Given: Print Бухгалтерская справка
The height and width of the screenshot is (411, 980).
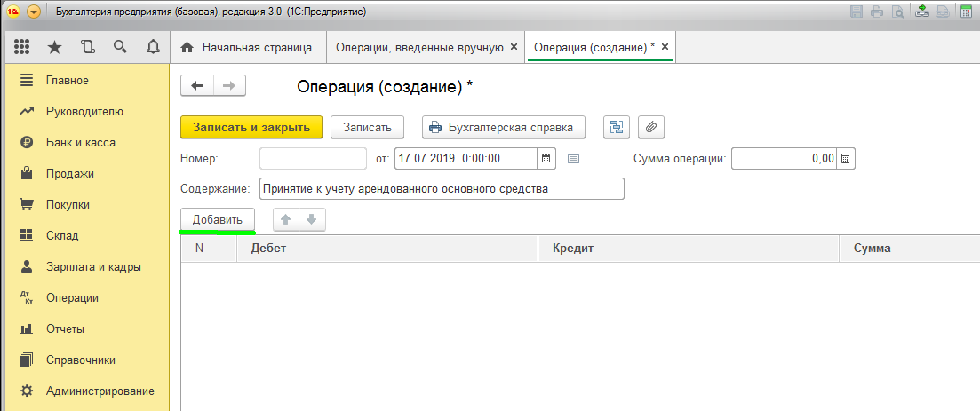Looking at the screenshot, I should click(x=504, y=127).
